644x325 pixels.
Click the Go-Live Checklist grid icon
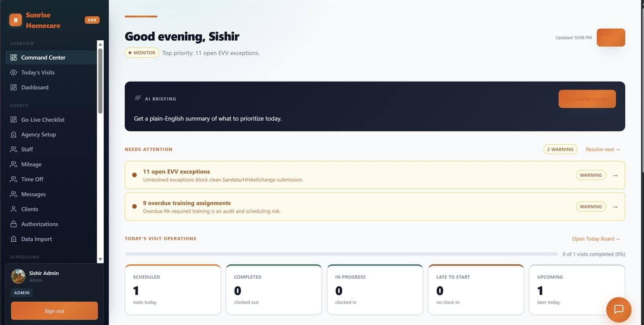(13, 120)
